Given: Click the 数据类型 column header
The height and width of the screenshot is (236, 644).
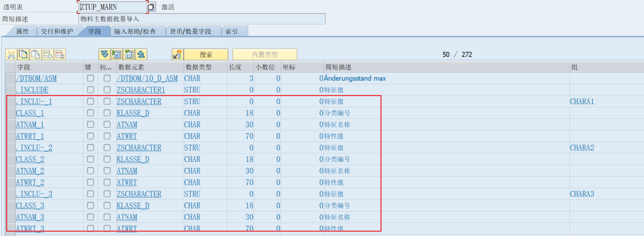Looking at the screenshot, I should tap(205, 67).
